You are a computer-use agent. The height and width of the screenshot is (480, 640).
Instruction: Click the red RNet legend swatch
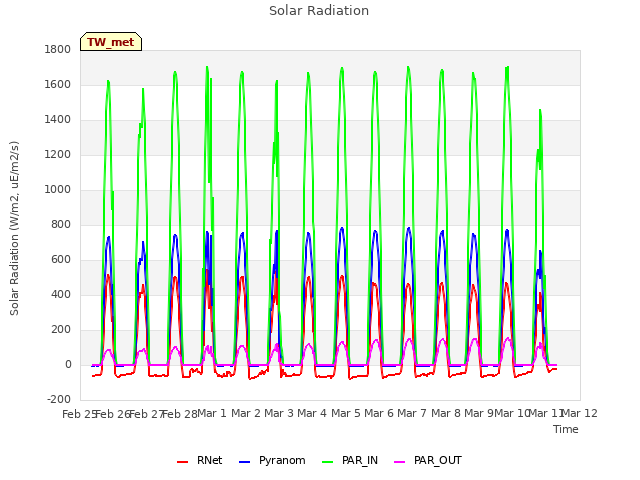pos(182,462)
